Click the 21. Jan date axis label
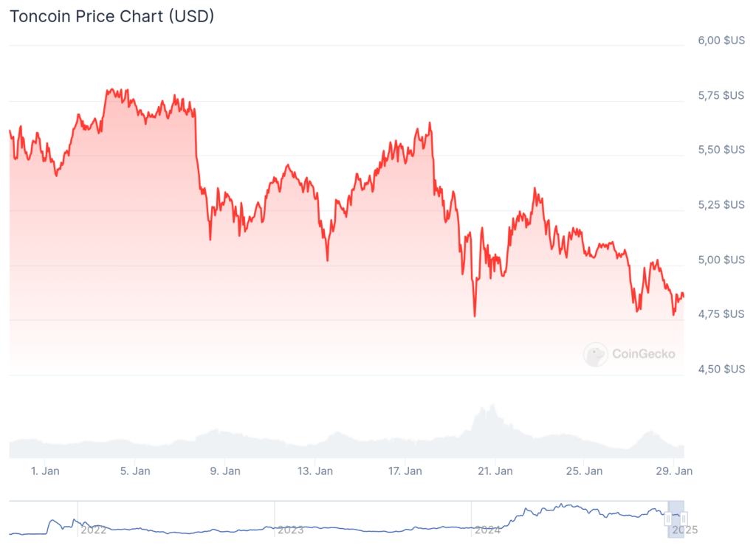This screenshot has width=756, height=551. pyautogui.click(x=495, y=471)
